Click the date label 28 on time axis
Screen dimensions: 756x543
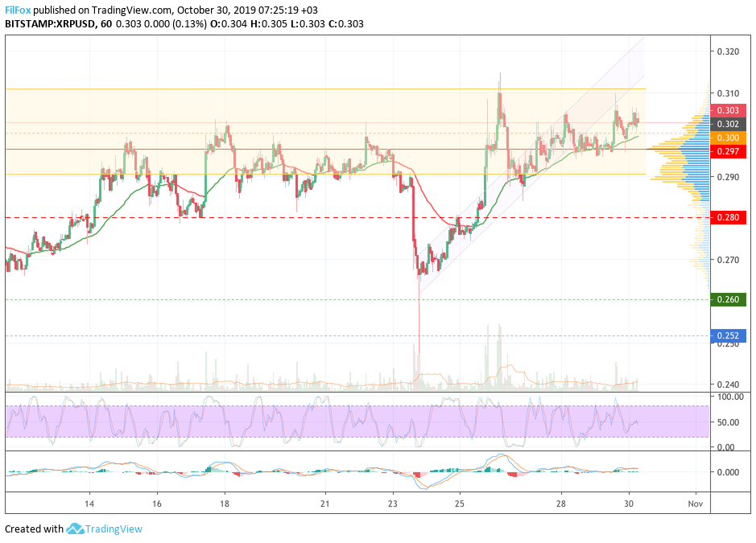click(x=560, y=504)
